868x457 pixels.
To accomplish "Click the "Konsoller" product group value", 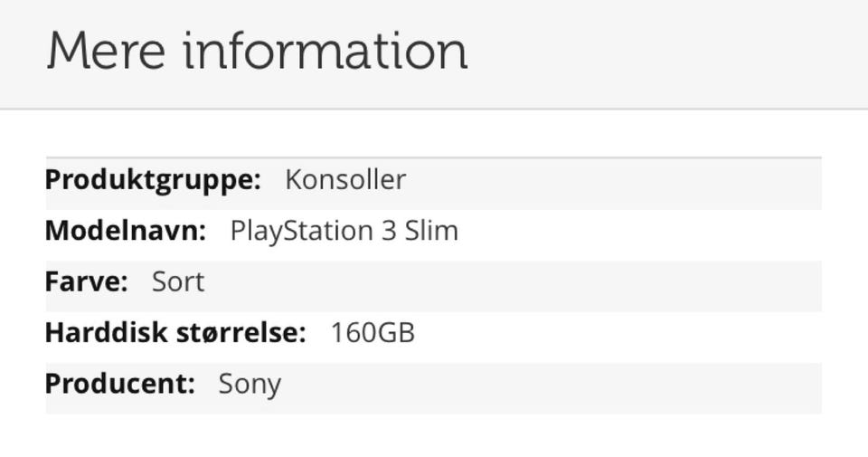I will tap(345, 179).
